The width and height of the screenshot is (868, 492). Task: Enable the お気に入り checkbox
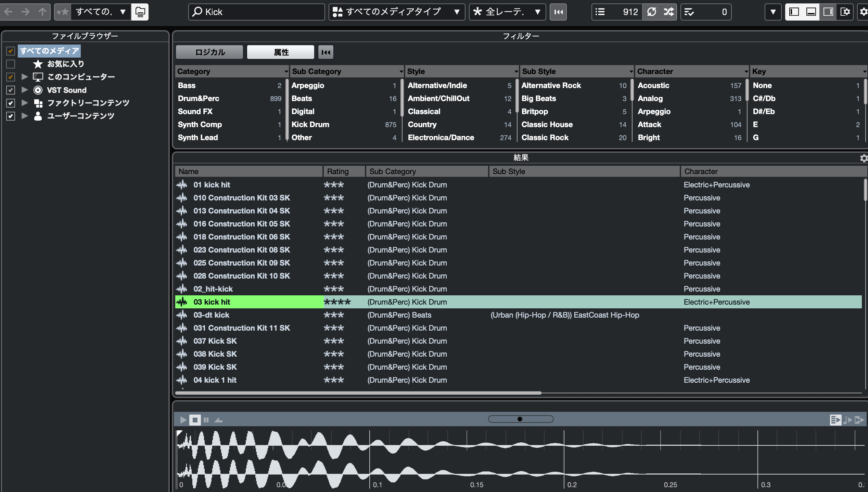click(x=11, y=64)
